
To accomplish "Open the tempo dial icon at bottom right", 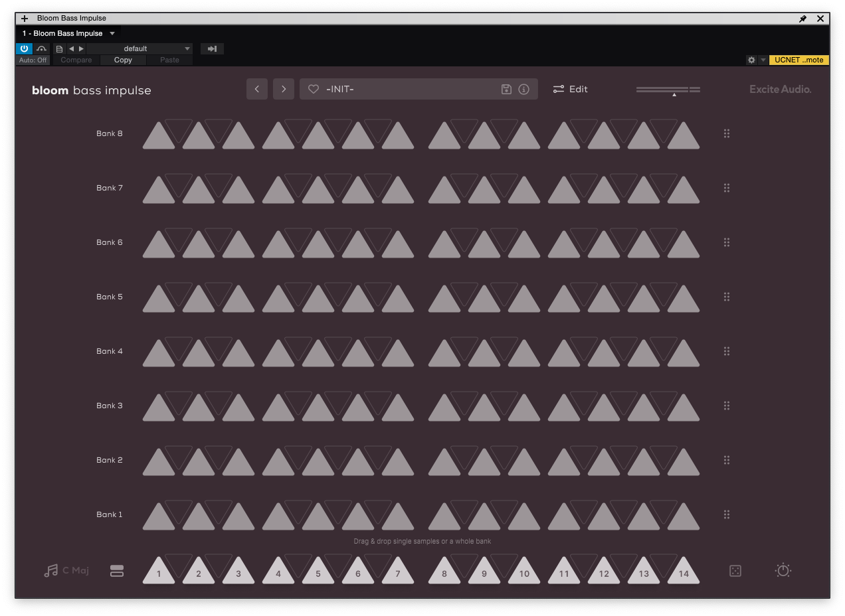I will [783, 570].
